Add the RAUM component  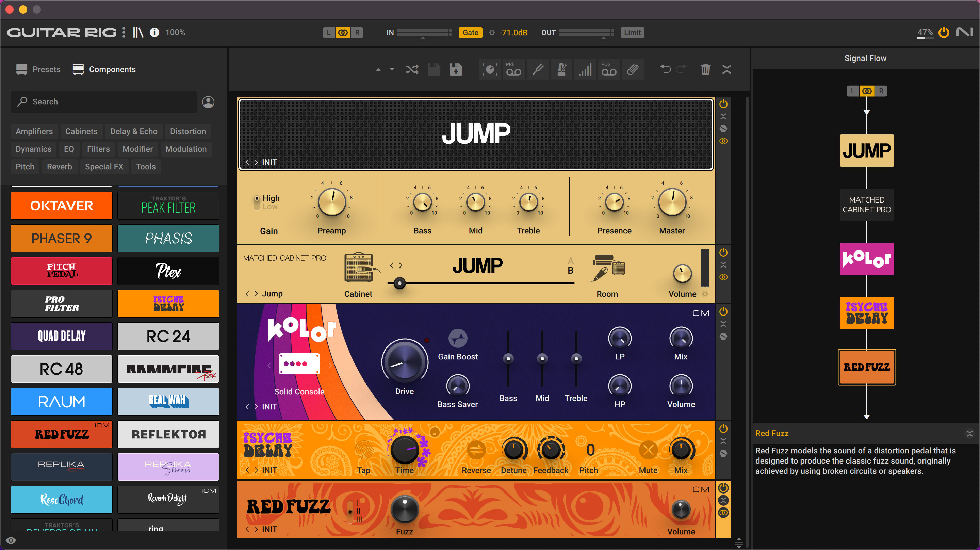point(61,402)
